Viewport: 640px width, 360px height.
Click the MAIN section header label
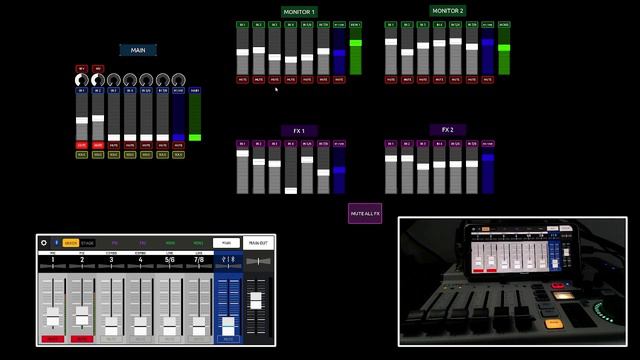(x=138, y=50)
